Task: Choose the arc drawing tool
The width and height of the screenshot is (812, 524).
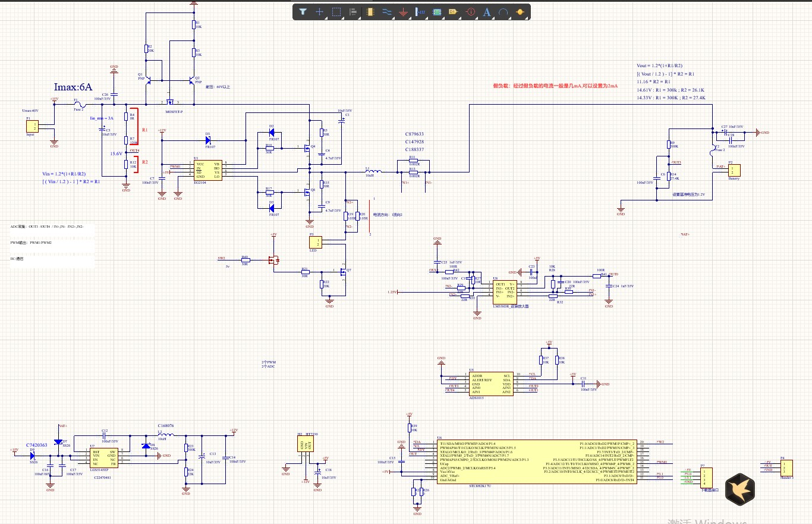Action: point(503,12)
